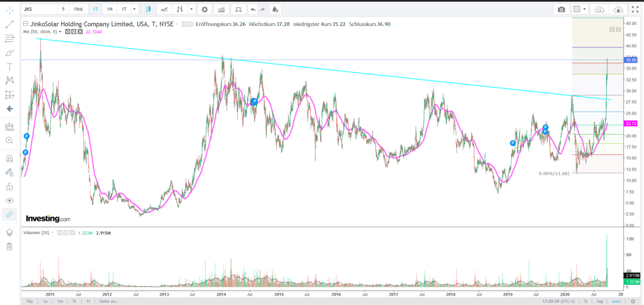Activate the zoom in magnifier tool
The height and width of the screenshot is (305, 644).
point(9,140)
